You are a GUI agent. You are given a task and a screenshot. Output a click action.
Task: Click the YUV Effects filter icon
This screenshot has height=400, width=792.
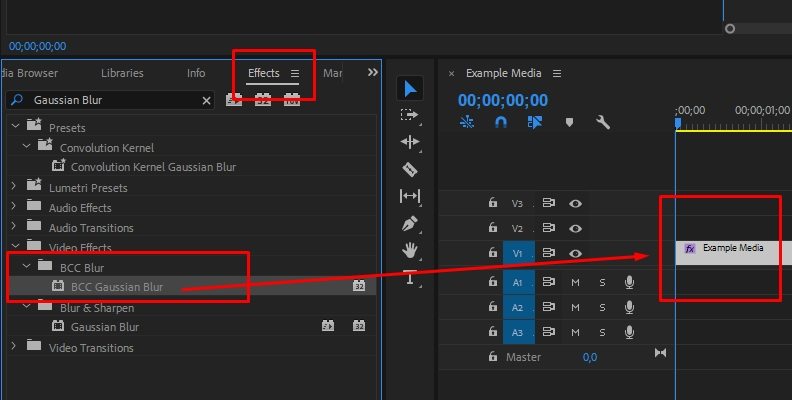tap(292, 100)
